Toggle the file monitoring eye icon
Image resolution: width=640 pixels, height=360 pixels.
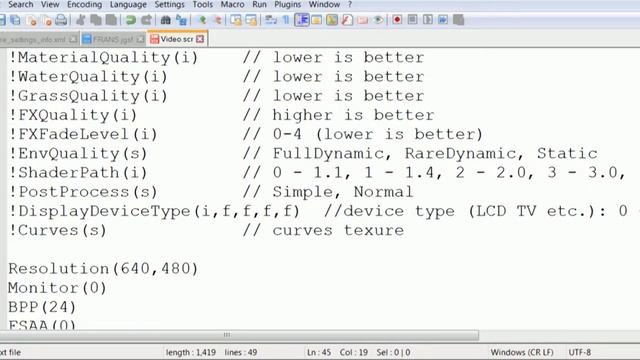tap(378, 20)
